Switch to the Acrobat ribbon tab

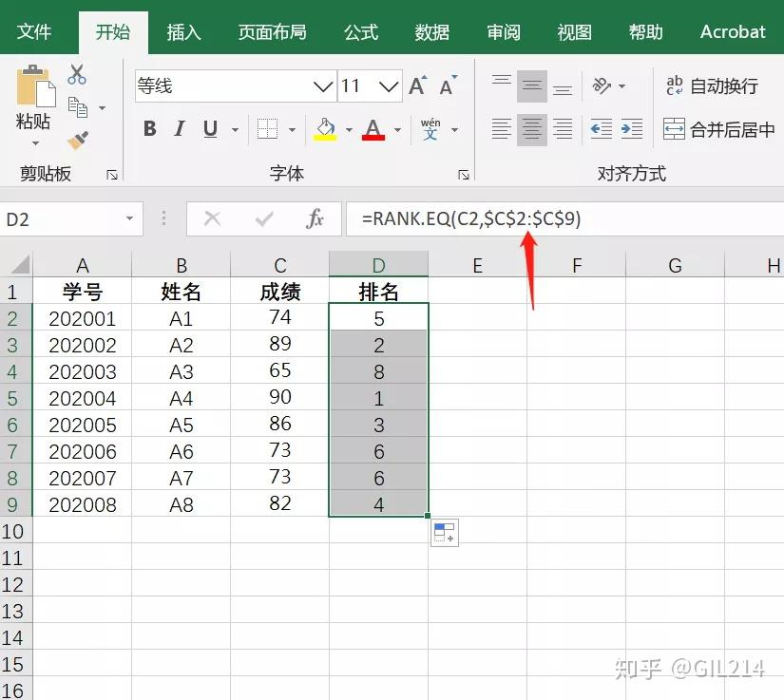[732, 31]
